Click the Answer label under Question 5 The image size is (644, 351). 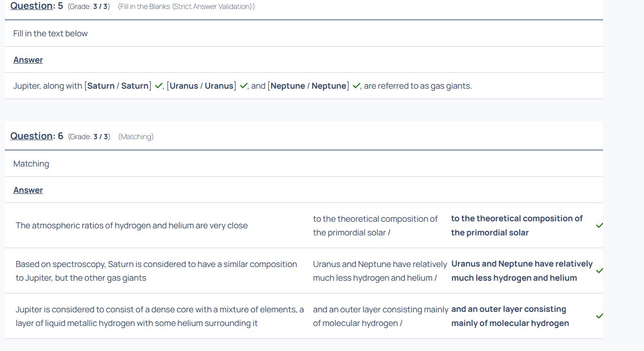click(28, 60)
